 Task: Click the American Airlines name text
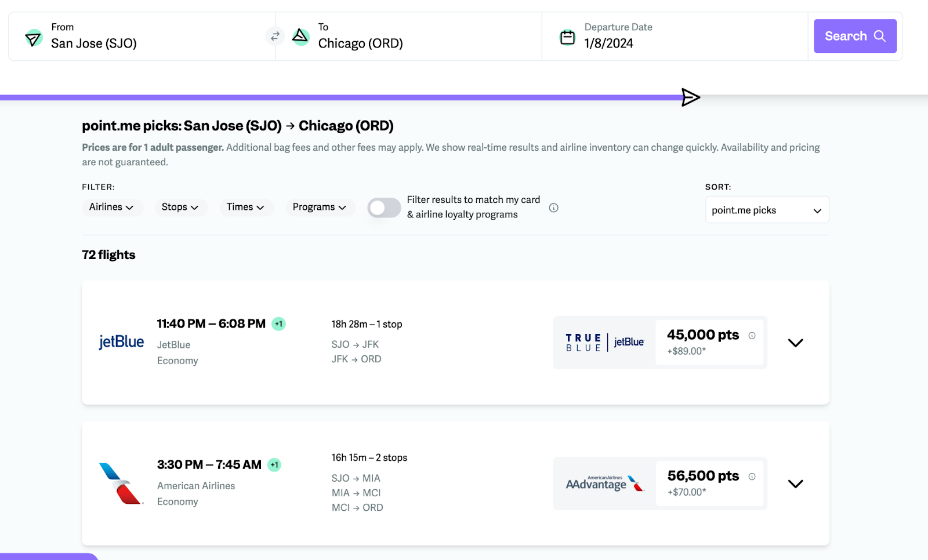click(196, 486)
